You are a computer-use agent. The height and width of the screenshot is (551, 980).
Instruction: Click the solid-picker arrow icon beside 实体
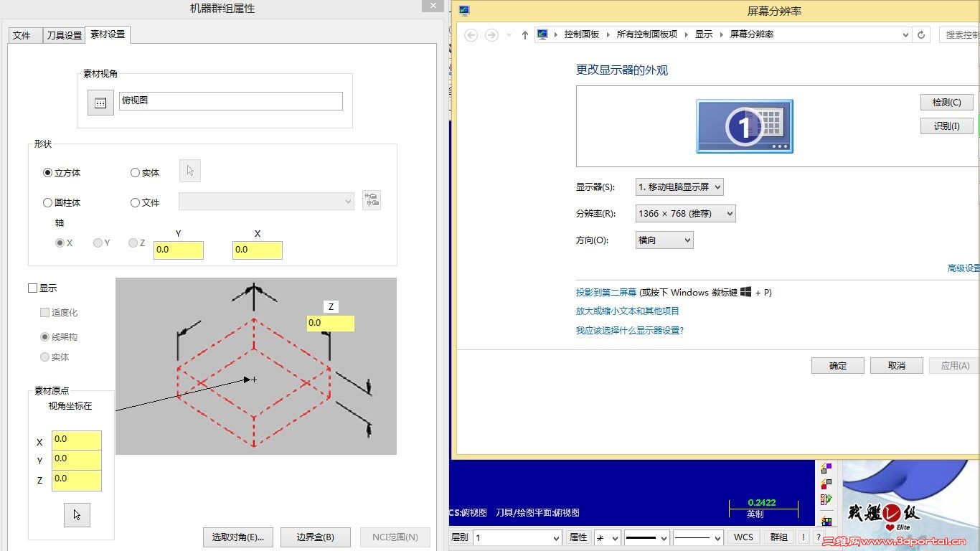189,171
